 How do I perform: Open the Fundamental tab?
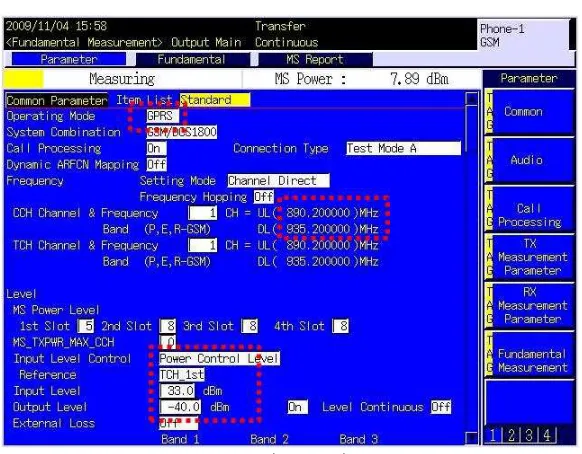(x=192, y=59)
